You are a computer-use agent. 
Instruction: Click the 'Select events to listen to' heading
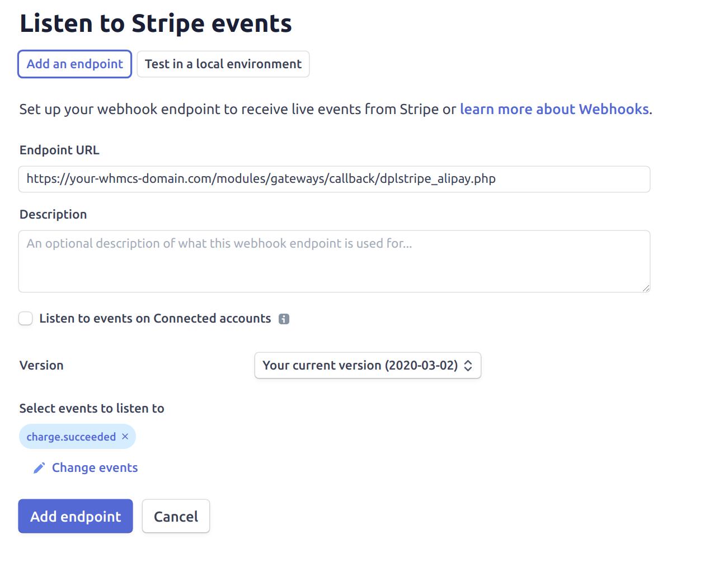[92, 409]
